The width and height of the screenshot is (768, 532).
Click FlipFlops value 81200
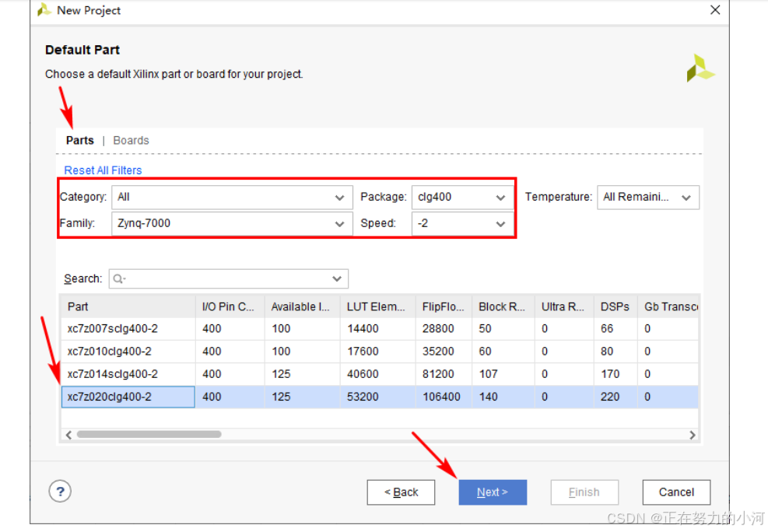[x=438, y=374]
